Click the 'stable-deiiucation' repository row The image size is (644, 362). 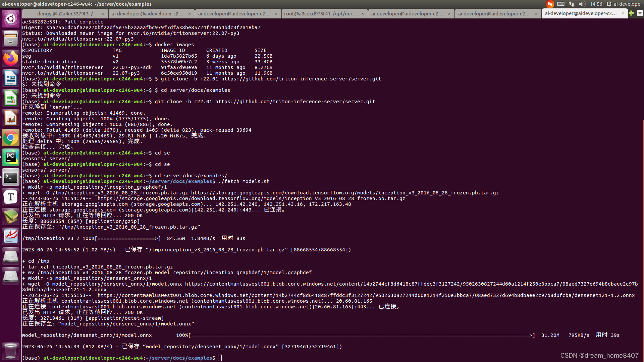tap(147, 62)
